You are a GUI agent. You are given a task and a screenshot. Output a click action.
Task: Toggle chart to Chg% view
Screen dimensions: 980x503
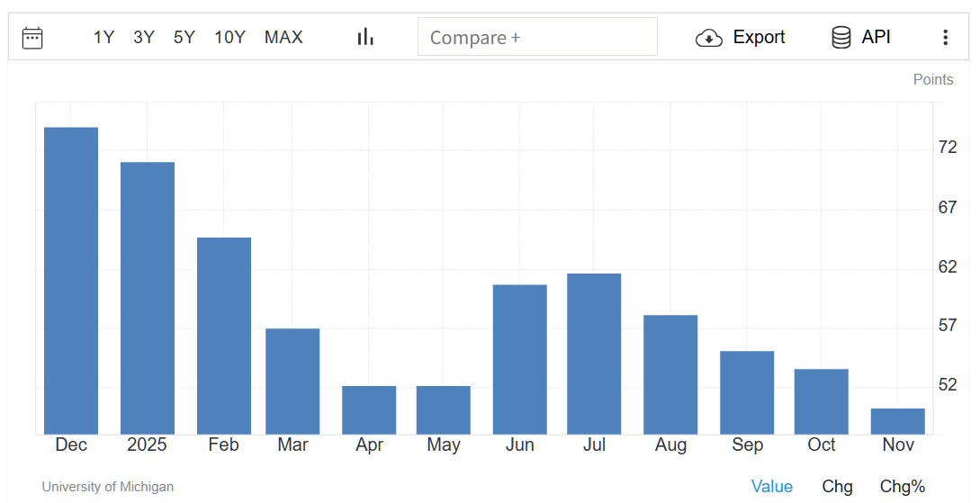point(902,486)
